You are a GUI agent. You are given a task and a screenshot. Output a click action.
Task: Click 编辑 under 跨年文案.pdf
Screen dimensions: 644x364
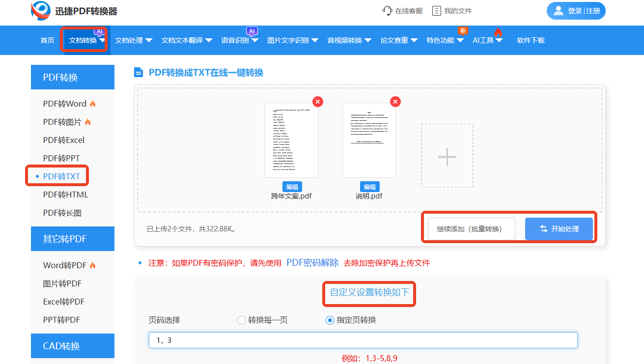(x=292, y=187)
